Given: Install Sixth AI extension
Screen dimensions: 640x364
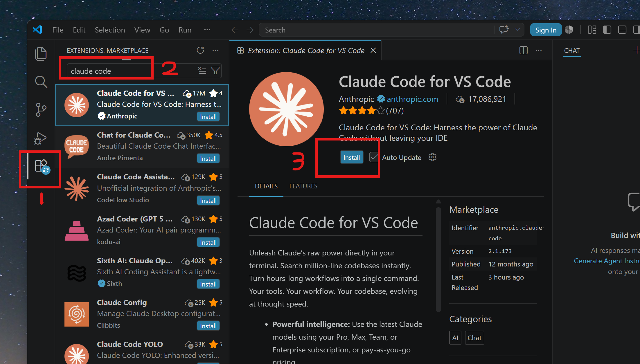Looking at the screenshot, I should tap(208, 284).
